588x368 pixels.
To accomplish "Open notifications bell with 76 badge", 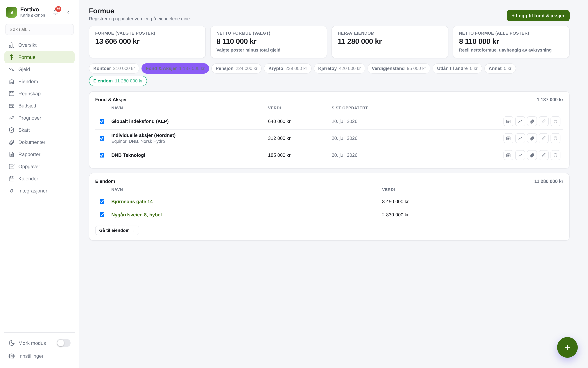I will click(56, 12).
